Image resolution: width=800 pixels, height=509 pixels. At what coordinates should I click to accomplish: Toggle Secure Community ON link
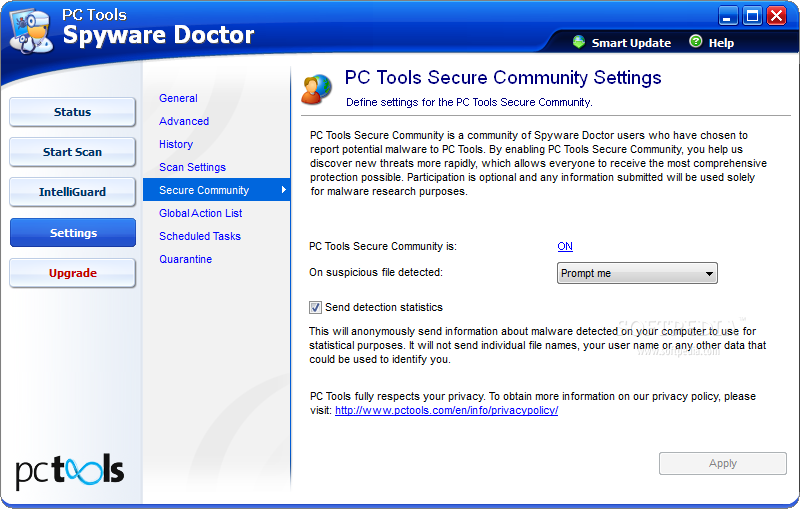565,246
